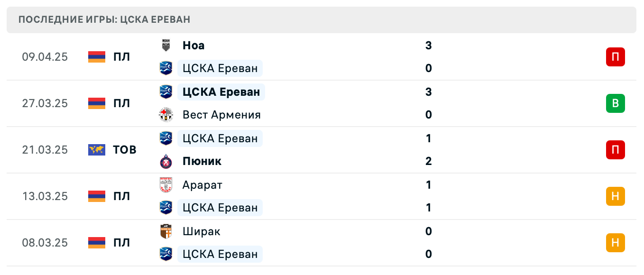Click the 'Последние игры: ЦСКА Ереван' header
Viewport: 644px width, 275px height.
[104, 20]
